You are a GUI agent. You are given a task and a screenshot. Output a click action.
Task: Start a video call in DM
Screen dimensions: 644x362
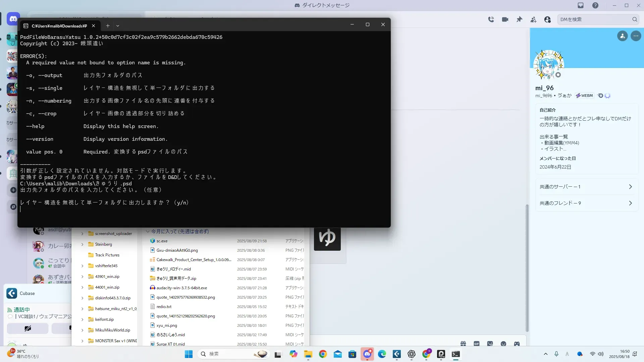[x=505, y=19]
